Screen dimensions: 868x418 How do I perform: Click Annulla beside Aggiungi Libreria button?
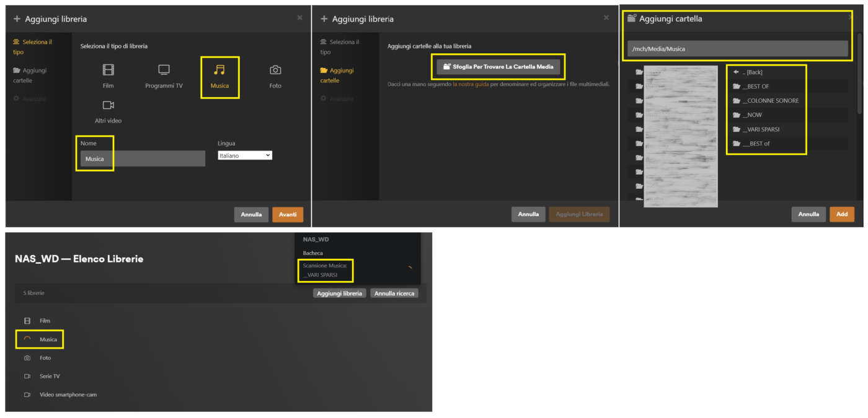(x=528, y=214)
